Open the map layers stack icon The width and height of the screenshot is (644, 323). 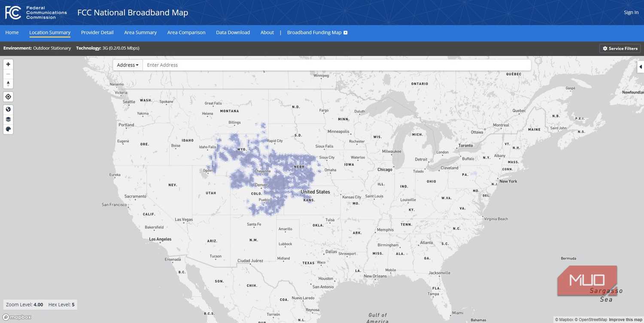pyautogui.click(x=8, y=119)
